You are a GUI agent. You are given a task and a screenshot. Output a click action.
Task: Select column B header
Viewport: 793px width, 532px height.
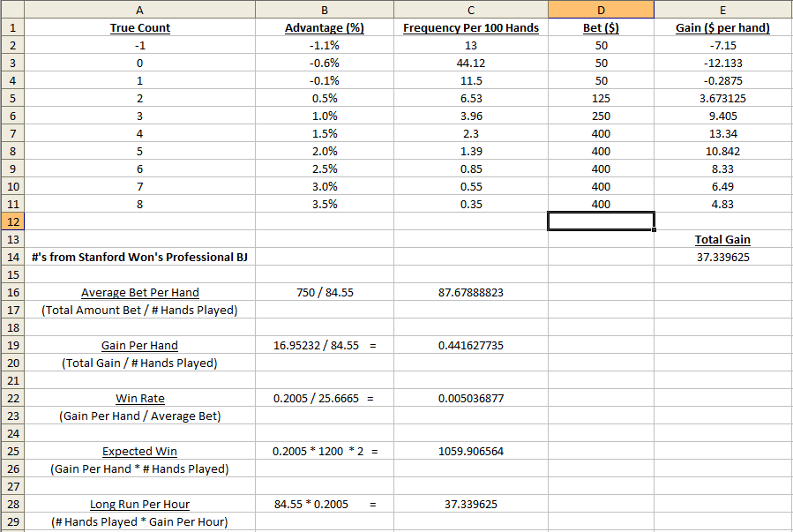325,10
